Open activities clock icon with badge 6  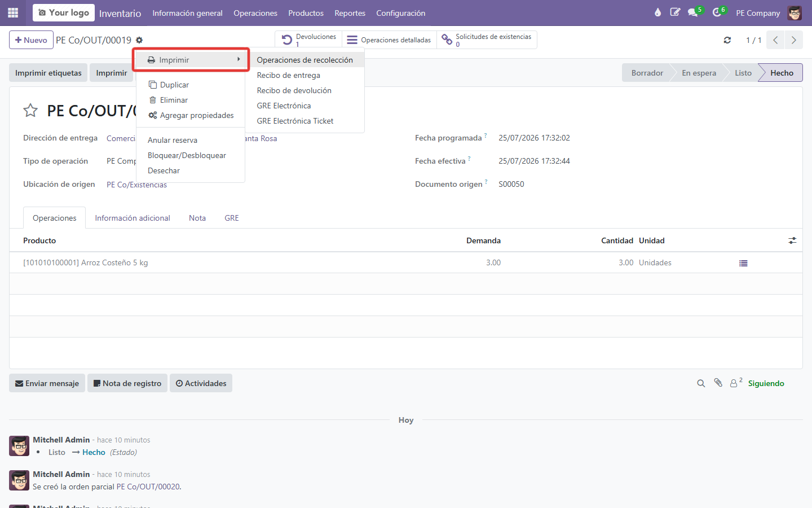pyautogui.click(x=717, y=12)
